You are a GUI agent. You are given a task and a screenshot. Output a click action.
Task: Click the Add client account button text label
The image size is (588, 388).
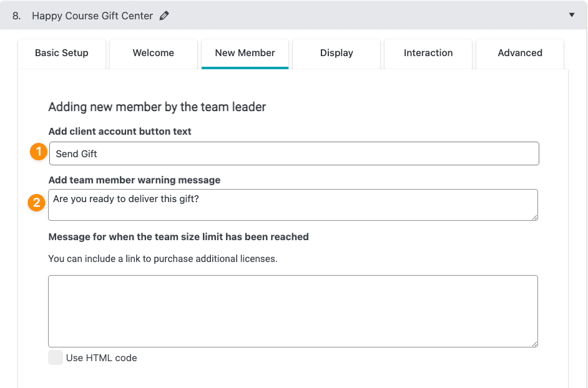point(120,132)
